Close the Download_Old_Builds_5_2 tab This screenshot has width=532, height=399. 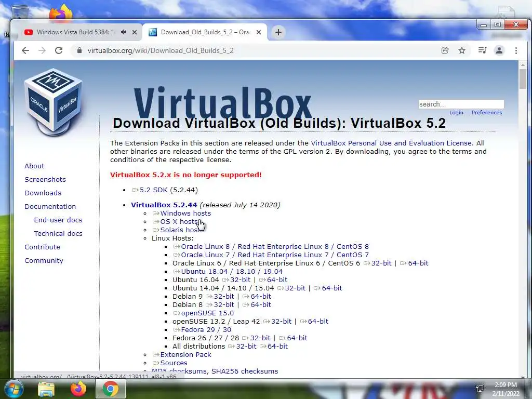pyautogui.click(x=259, y=32)
